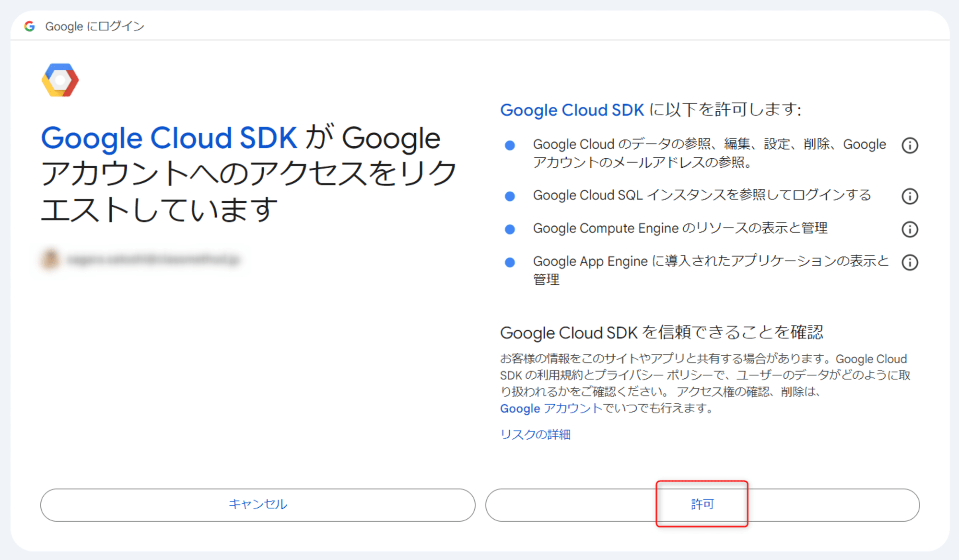The image size is (959, 560).
Task: Click the blurred account avatar
Action: pyautogui.click(x=50, y=259)
